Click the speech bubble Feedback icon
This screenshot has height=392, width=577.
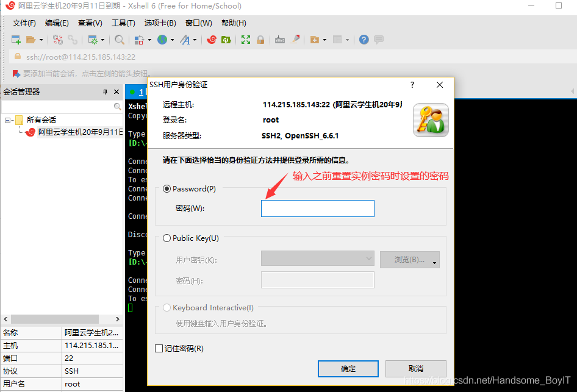click(x=379, y=40)
